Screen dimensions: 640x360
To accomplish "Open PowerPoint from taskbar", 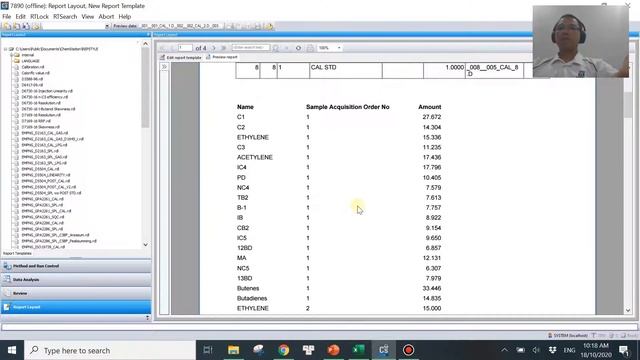I will (x=333, y=350).
